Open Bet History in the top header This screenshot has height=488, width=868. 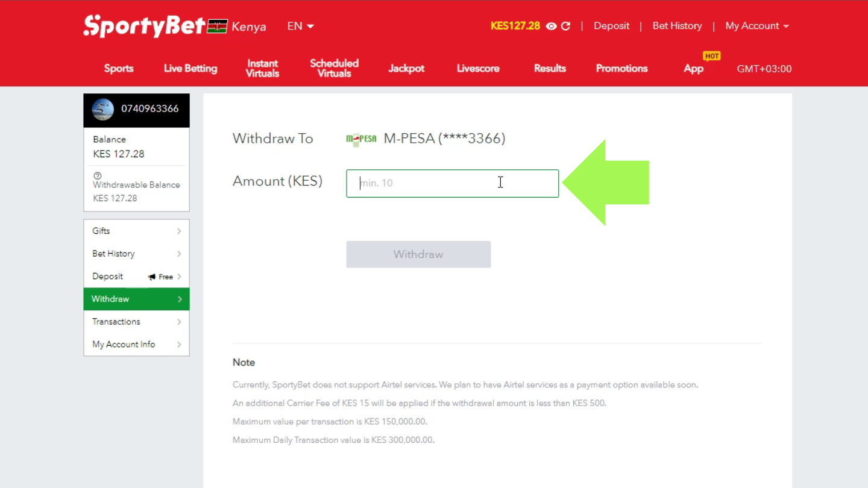point(677,26)
